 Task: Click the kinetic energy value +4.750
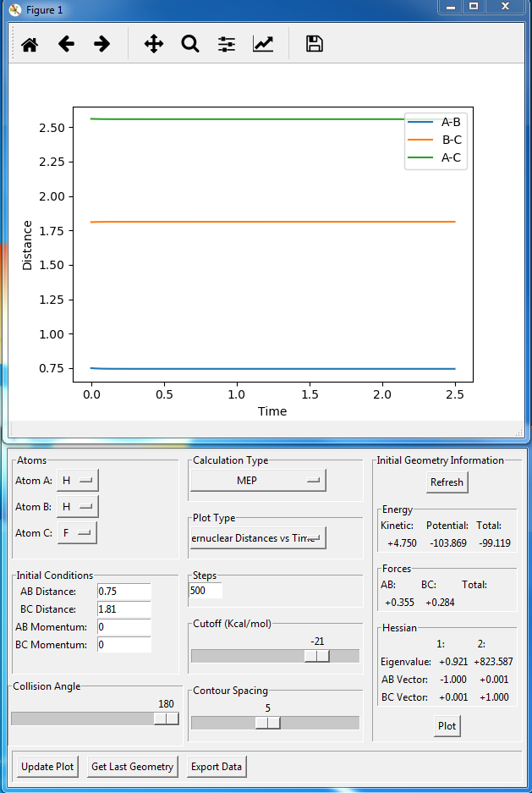[x=402, y=543]
